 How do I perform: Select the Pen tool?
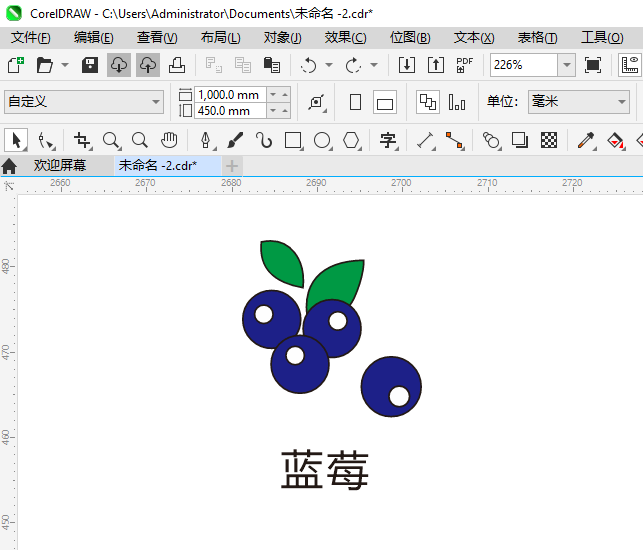coord(206,141)
